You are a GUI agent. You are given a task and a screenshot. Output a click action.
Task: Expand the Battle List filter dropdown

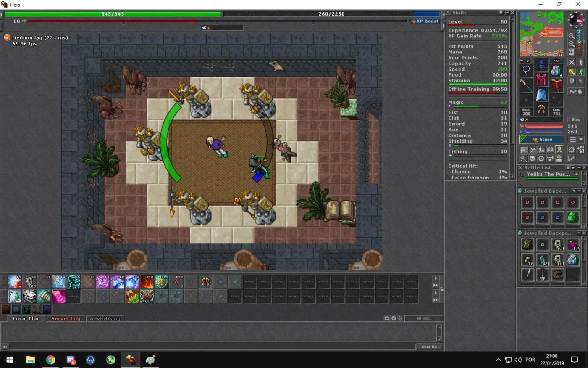pyautogui.click(x=573, y=167)
